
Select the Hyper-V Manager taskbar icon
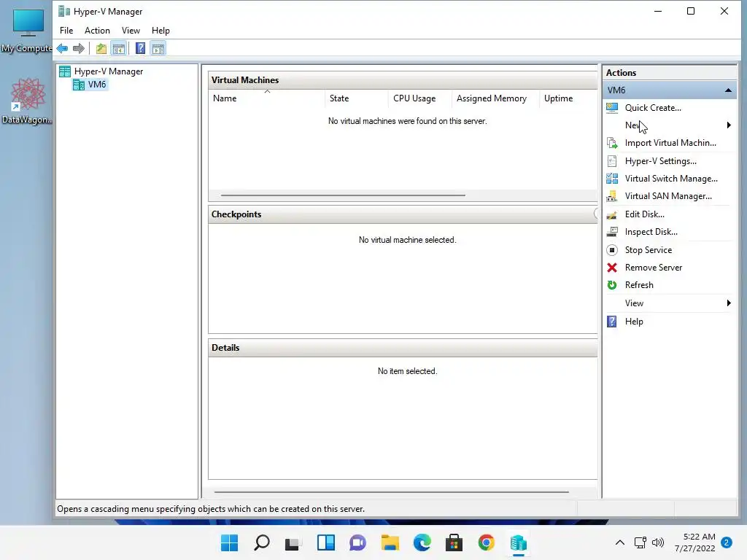pos(519,542)
